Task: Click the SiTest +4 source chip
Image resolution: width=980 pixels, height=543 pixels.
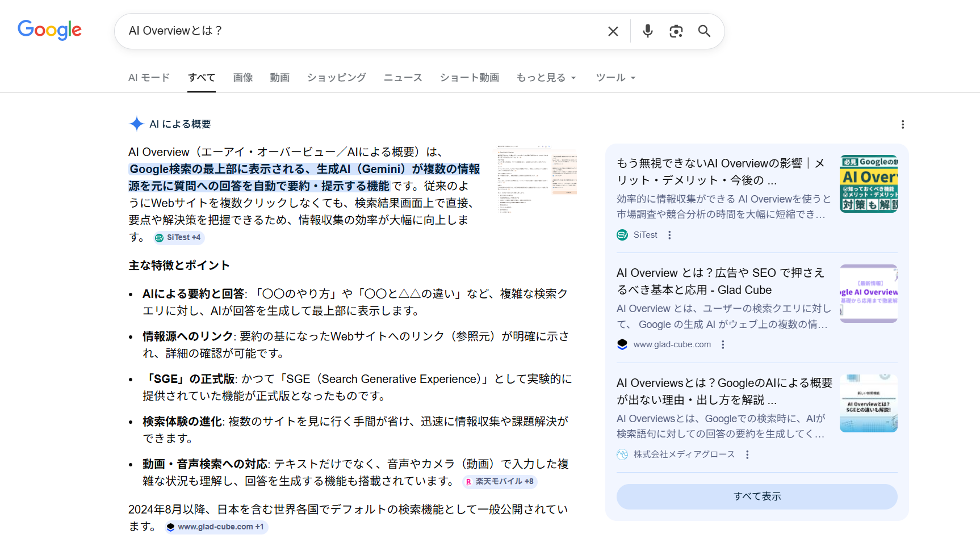Action: tap(178, 238)
